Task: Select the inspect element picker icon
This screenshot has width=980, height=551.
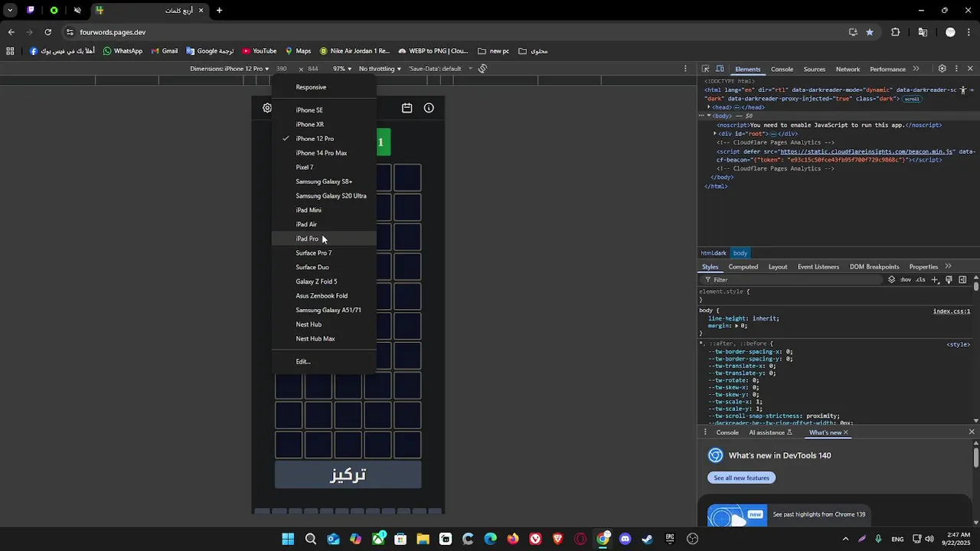Action: tap(705, 69)
